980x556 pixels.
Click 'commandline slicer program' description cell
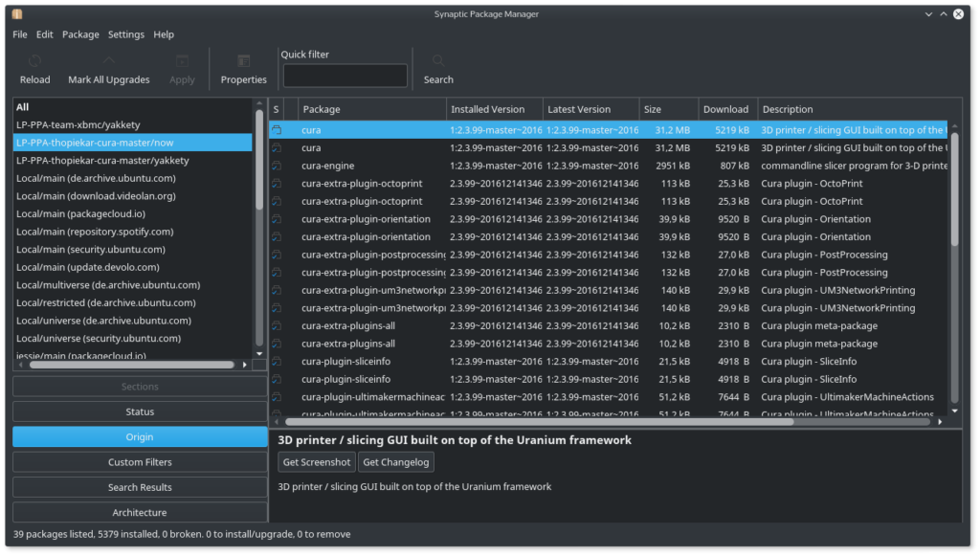854,167
